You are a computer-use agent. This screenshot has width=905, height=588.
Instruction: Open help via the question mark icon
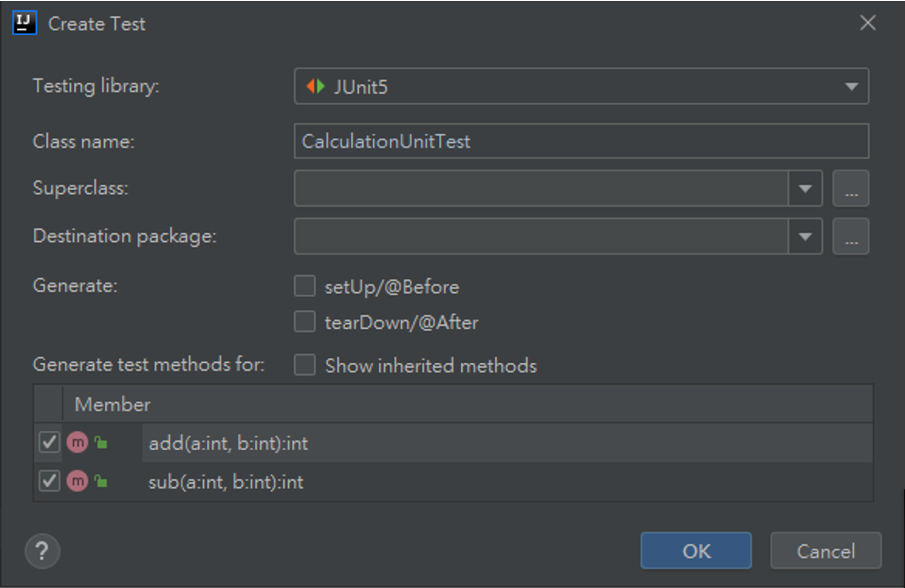[x=42, y=551]
